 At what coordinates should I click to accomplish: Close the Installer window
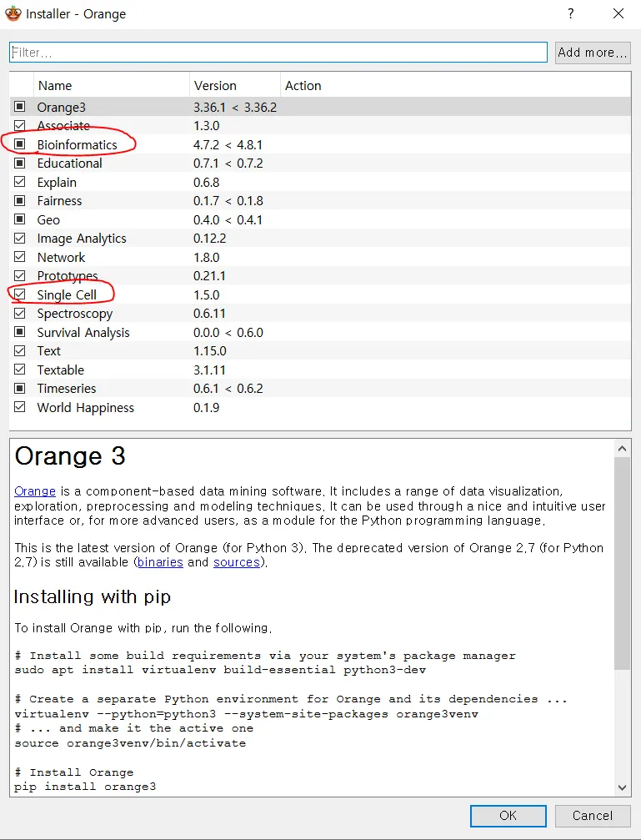click(618, 14)
